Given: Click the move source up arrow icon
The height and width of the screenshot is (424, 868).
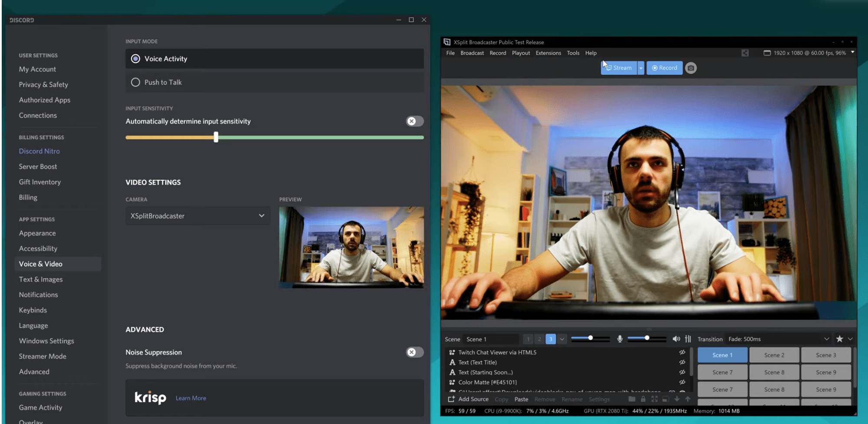Looking at the screenshot, I should click(x=688, y=399).
